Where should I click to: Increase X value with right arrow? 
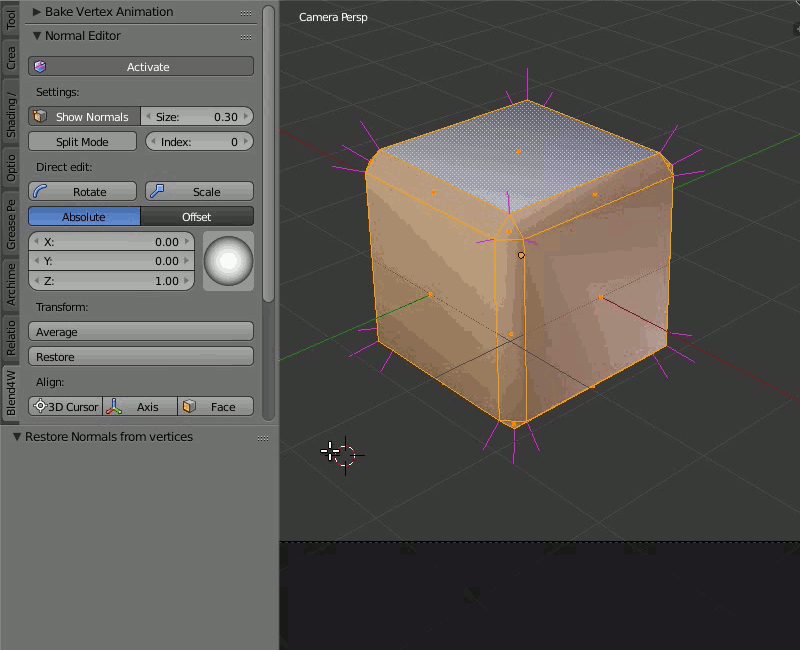[187, 241]
